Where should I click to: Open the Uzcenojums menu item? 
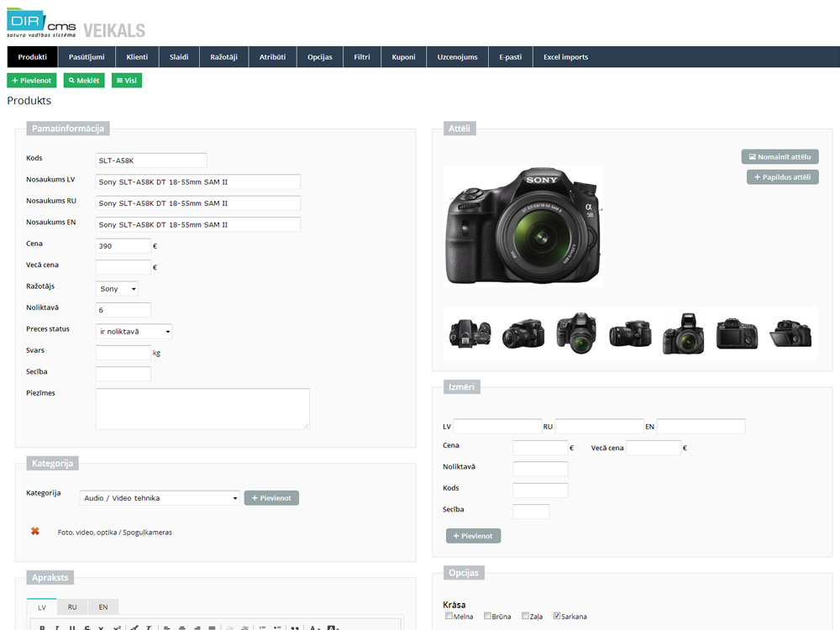tap(457, 57)
